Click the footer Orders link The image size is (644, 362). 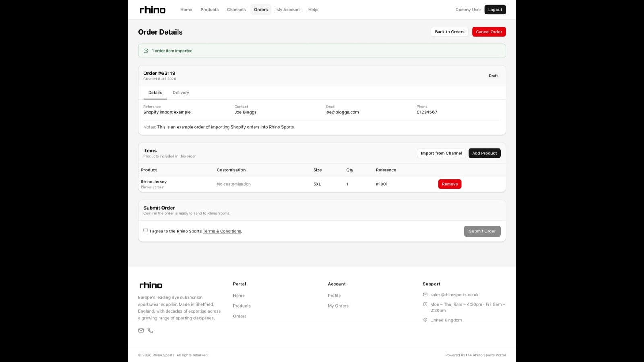click(x=239, y=316)
